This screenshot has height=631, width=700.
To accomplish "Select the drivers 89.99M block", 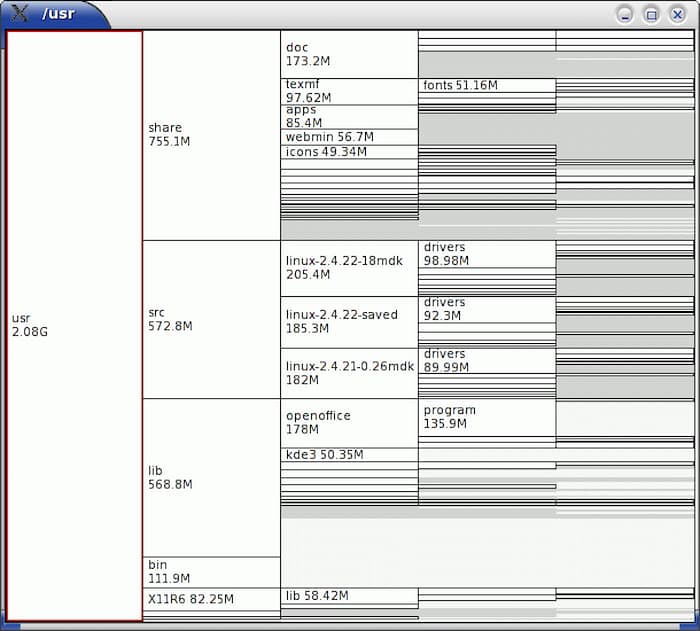I will click(487, 361).
